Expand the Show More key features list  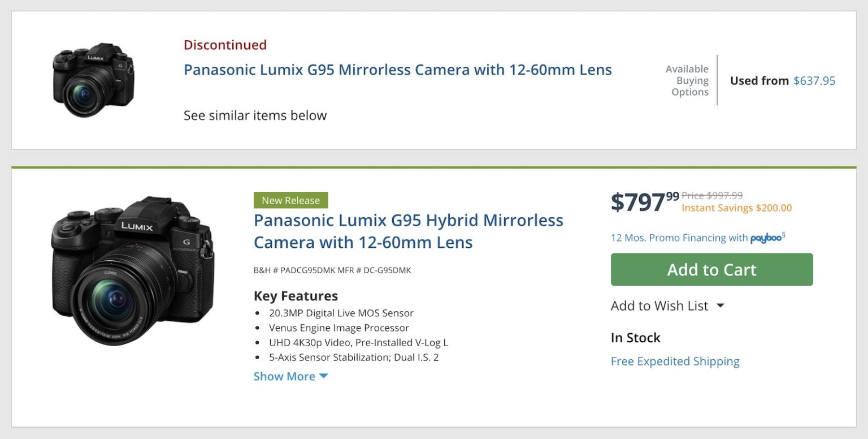coord(285,376)
